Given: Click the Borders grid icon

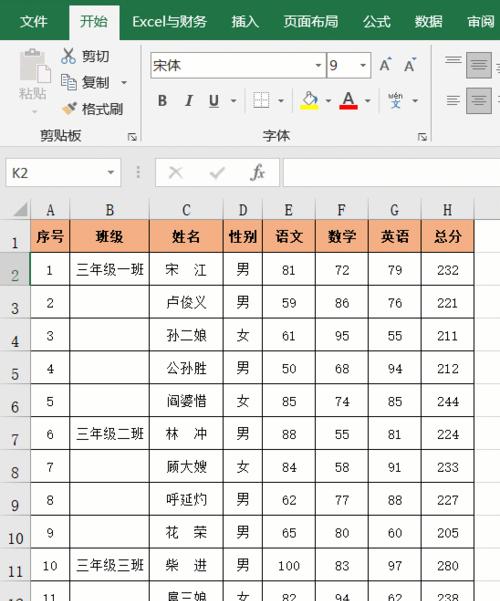Looking at the screenshot, I should 261,100.
